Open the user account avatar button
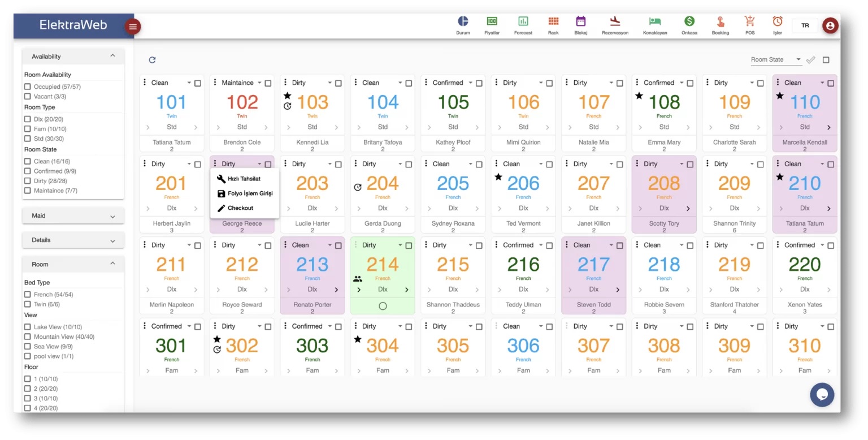Image resolution: width=868 pixels, height=440 pixels. [830, 25]
